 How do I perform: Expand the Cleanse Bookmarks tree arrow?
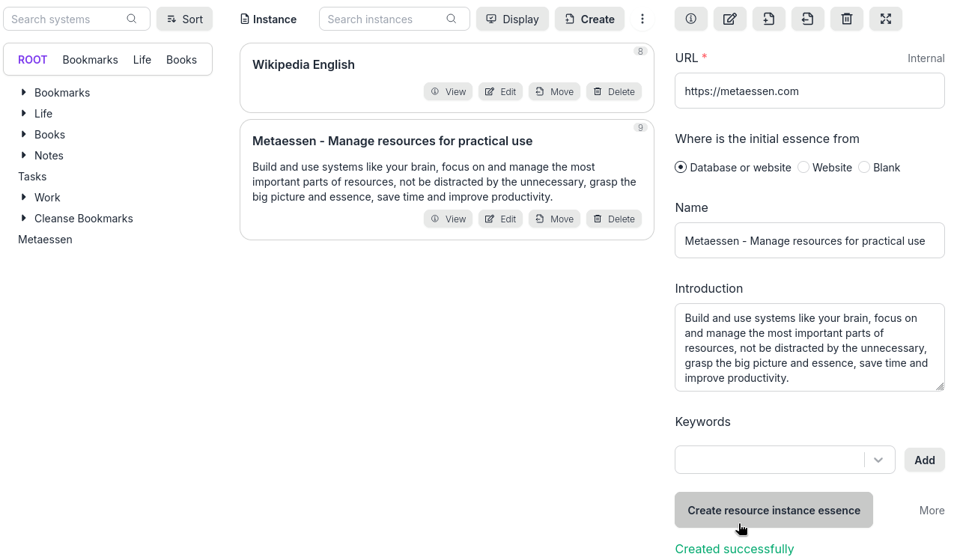point(24,219)
